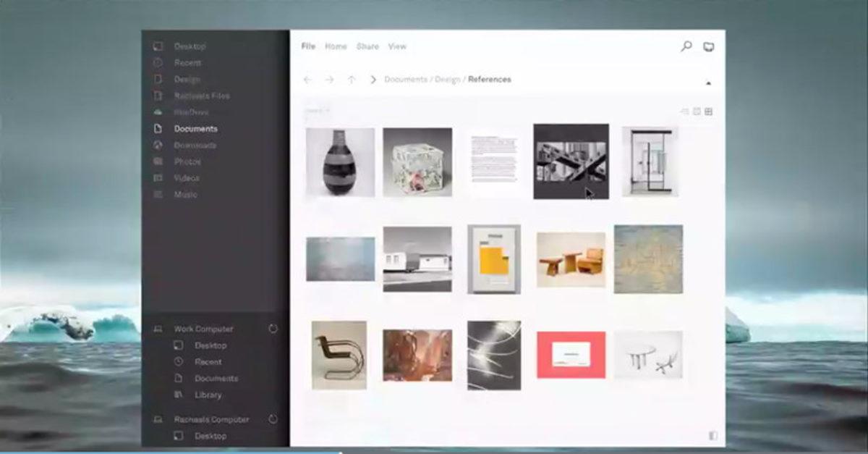This screenshot has height=454, width=868.
Task: Select Documents in the sidebar
Action: (195, 129)
